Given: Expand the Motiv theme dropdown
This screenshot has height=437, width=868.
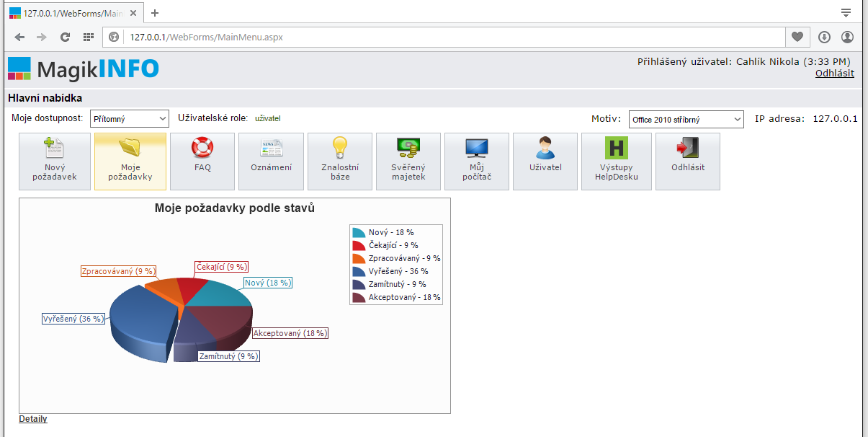Looking at the screenshot, I should pos(686,120).
